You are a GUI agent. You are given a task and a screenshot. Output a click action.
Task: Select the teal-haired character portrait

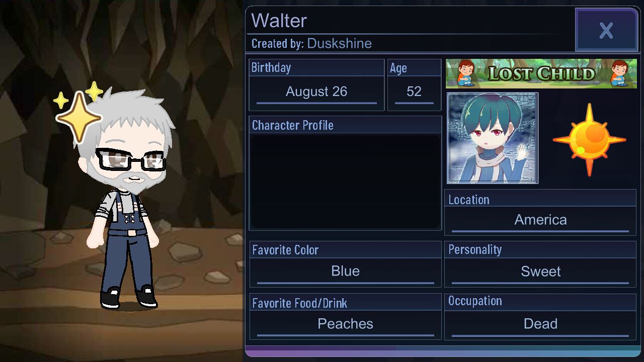click(493, 138)
